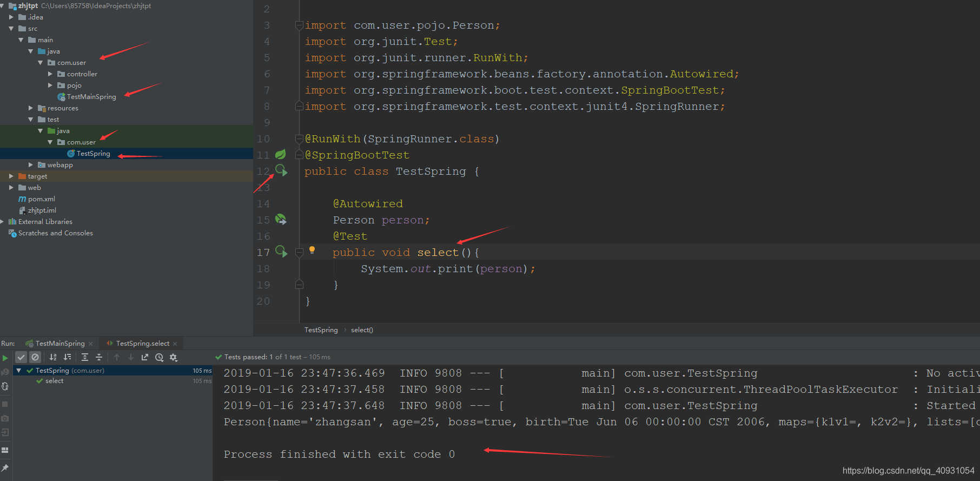Click TestSpring breadcrumb in editor
Image resolution: width=980 pixels, height=481 pixels.
pos(321,330)
